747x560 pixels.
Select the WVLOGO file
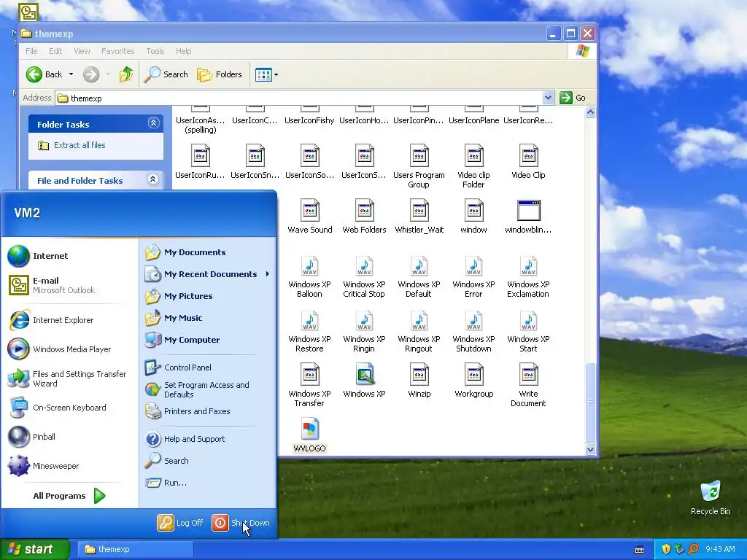click(x=309, y=435)
